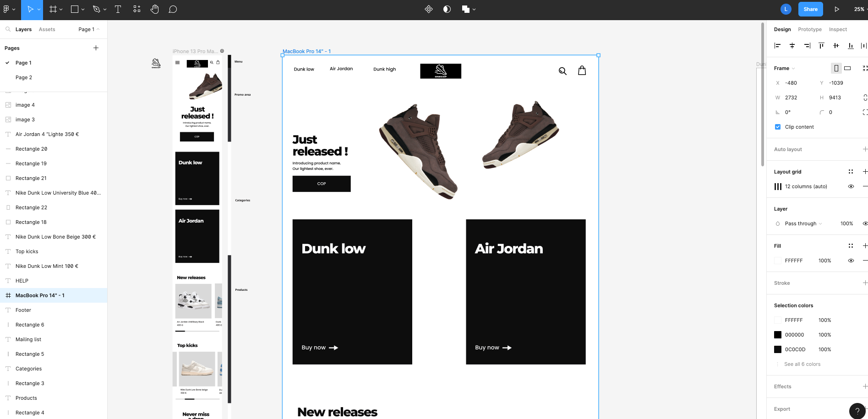
Task: Toggle layout grid visibility eye
Action: pyautogui.click(x=851, y=186)
